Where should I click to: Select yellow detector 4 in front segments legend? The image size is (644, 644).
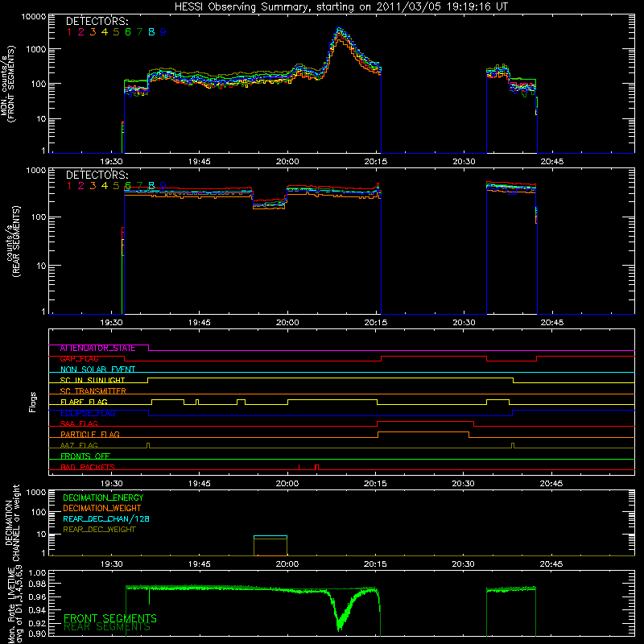[x=105, y=32]
